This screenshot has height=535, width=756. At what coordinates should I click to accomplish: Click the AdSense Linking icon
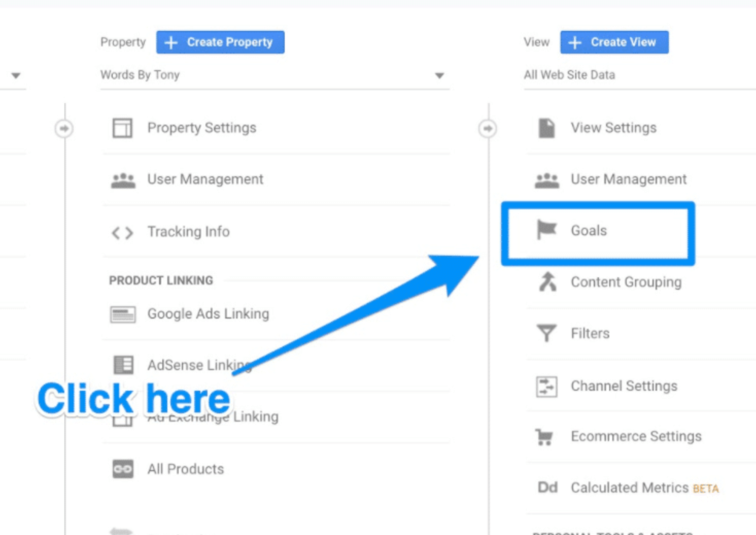(124, 365)
